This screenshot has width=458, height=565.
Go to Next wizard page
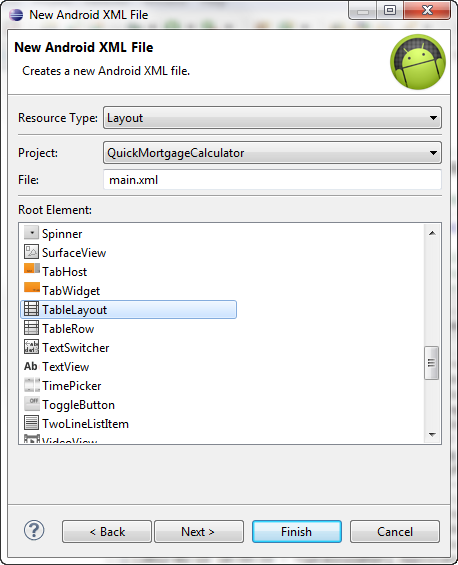pos(199,531)
